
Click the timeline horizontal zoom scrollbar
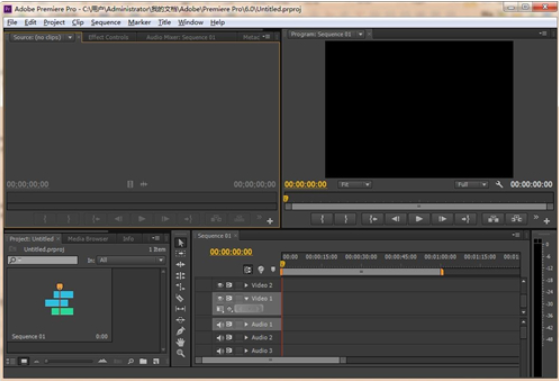(271, 360)
